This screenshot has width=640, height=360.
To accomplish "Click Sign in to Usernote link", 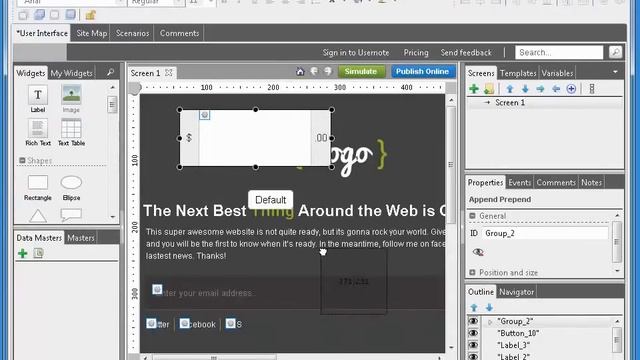I will point(356,53).
